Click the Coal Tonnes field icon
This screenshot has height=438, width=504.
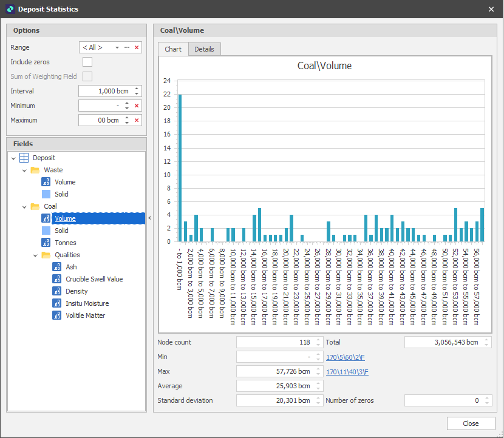point(46,243)
